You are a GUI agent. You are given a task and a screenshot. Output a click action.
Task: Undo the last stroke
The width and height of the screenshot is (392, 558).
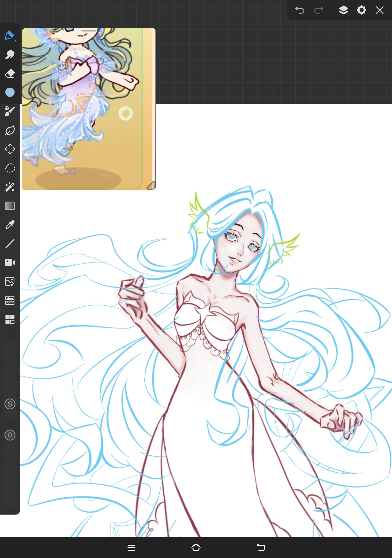[300, 10]
